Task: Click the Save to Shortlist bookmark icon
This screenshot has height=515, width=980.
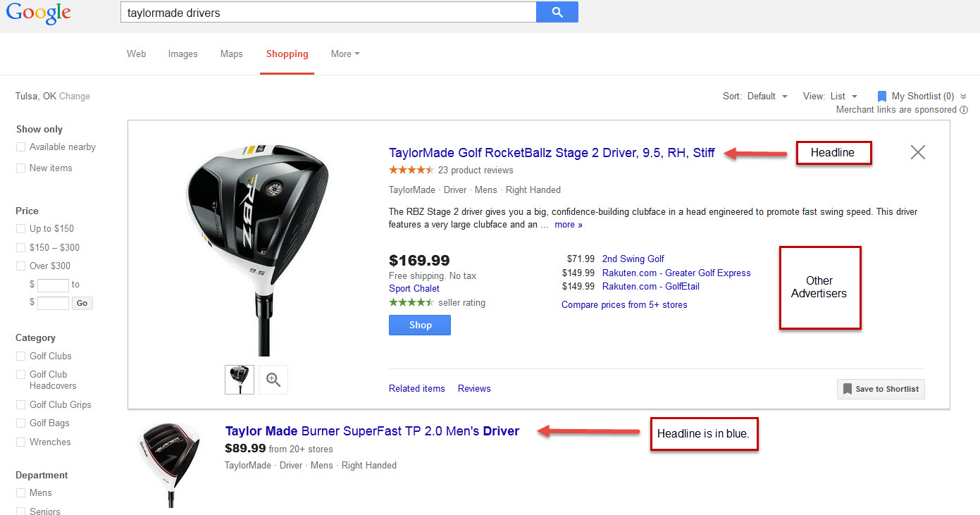Action: (x=847, y=389)
